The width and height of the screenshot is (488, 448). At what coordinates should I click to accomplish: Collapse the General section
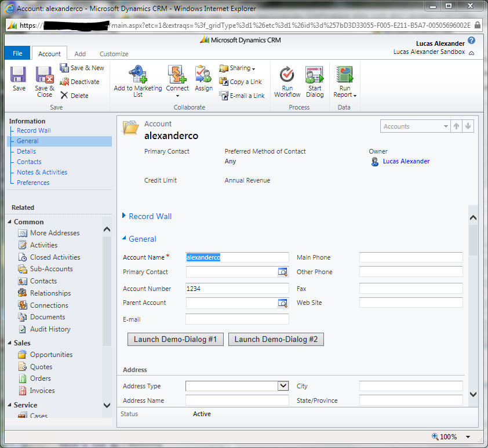coord(124,238)
